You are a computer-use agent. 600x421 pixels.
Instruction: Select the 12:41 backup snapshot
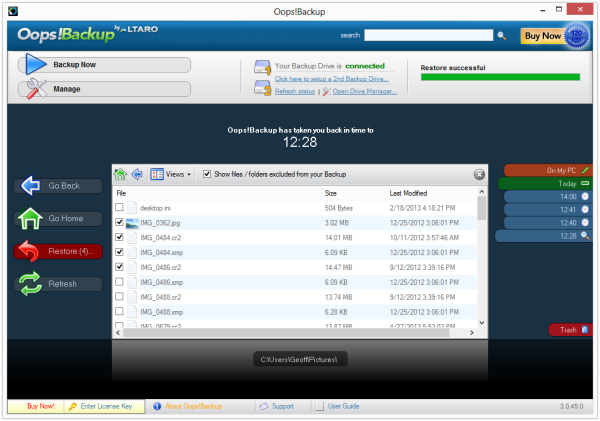click(x=547, y=210)
